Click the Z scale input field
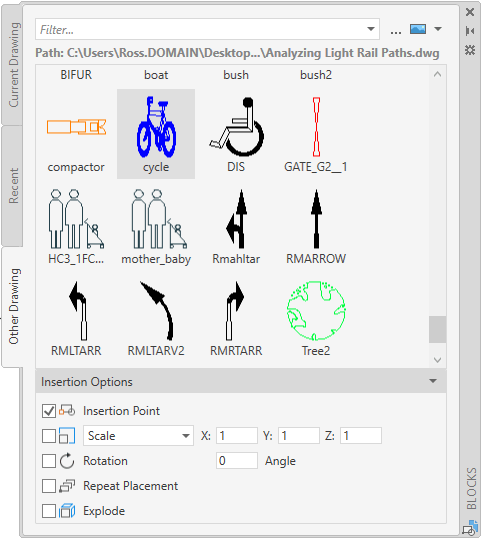 [361, 436]
